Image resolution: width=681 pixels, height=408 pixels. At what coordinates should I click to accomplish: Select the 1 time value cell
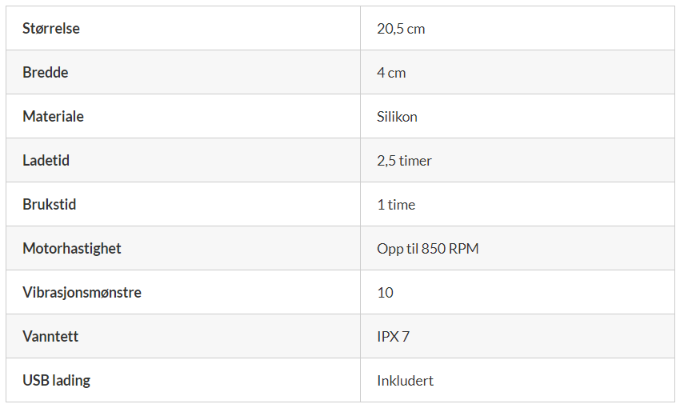pyautogui.click(x=396, y=204)
